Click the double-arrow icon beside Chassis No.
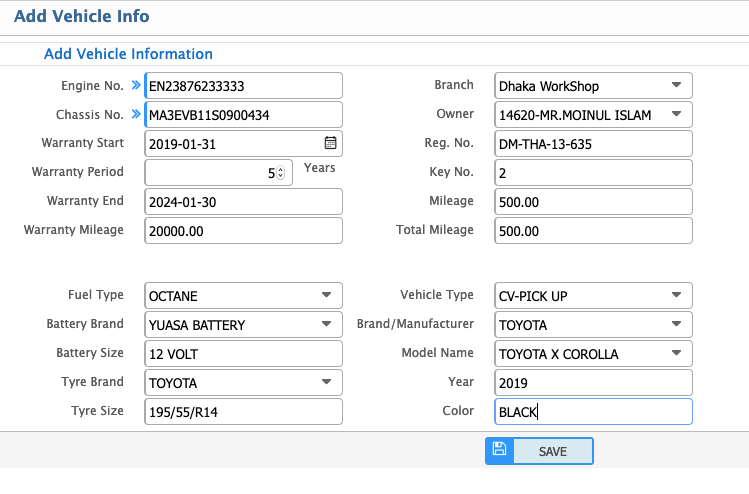Viewport: 749px width, 494px height. (x=136, y=115)
